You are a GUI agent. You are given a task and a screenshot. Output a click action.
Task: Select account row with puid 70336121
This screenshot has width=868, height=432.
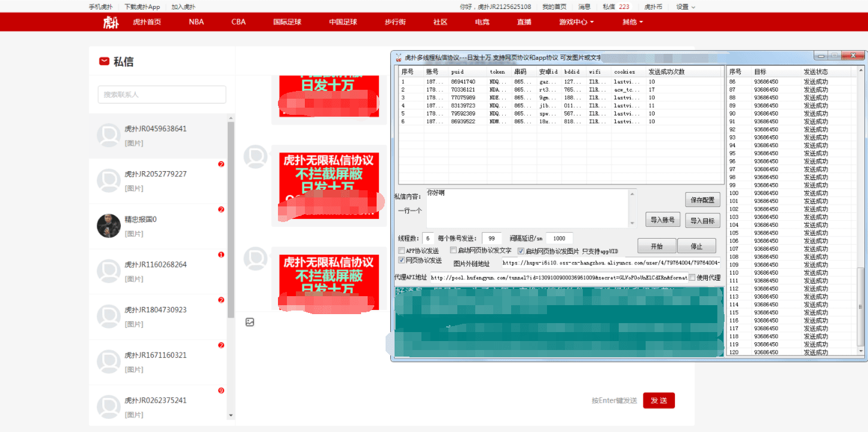561,90
